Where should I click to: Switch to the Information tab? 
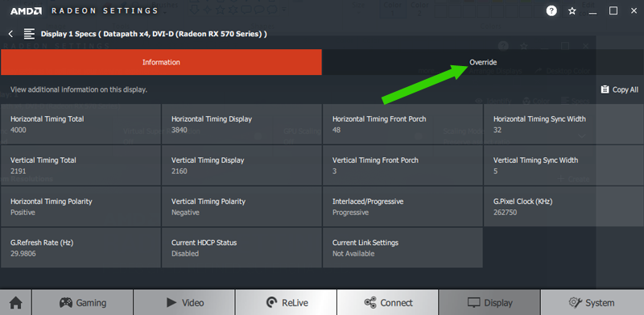coord(161,62)
